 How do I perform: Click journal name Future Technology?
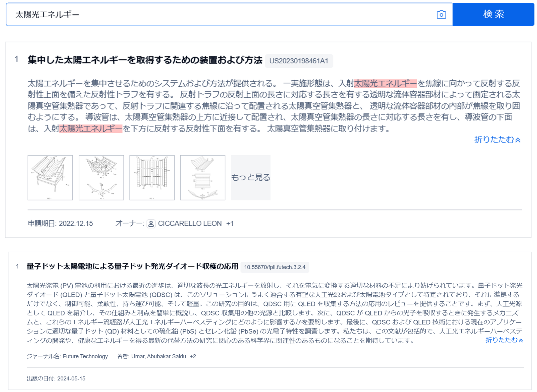(85, 356)
